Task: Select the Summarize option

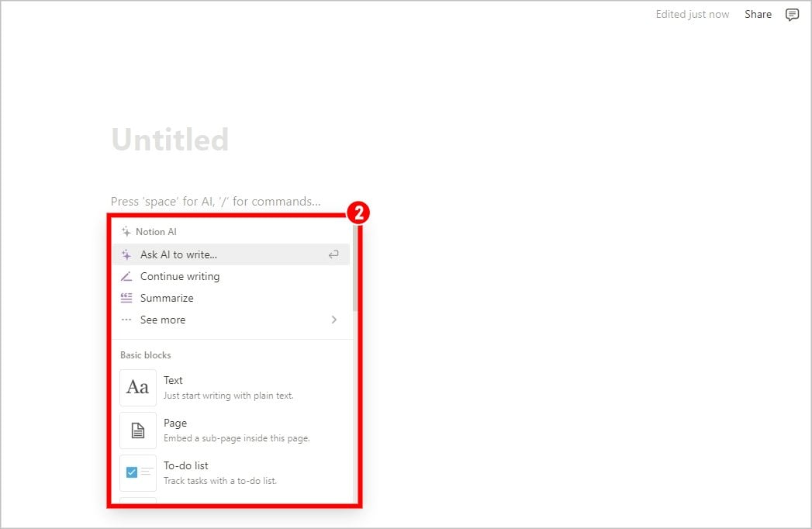Action: click(231, 298)
